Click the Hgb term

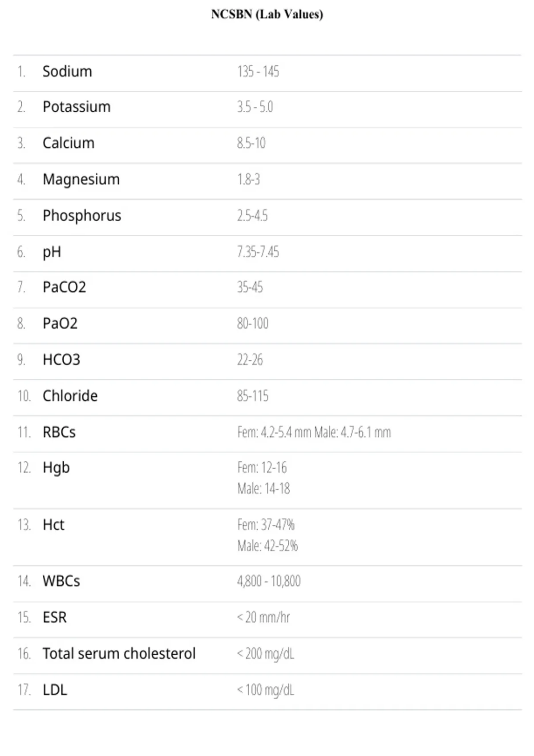(x=56, y=468)
